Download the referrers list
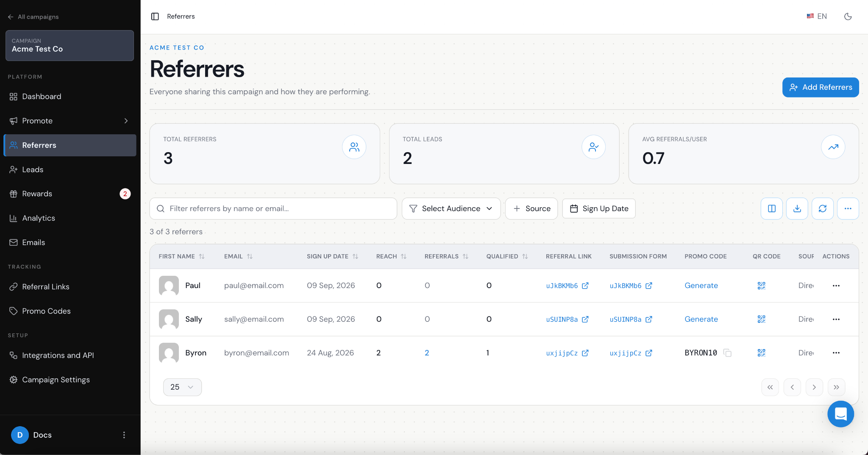Image resolution: width=868 pixels, height=455 pixels. pos(797,208)
